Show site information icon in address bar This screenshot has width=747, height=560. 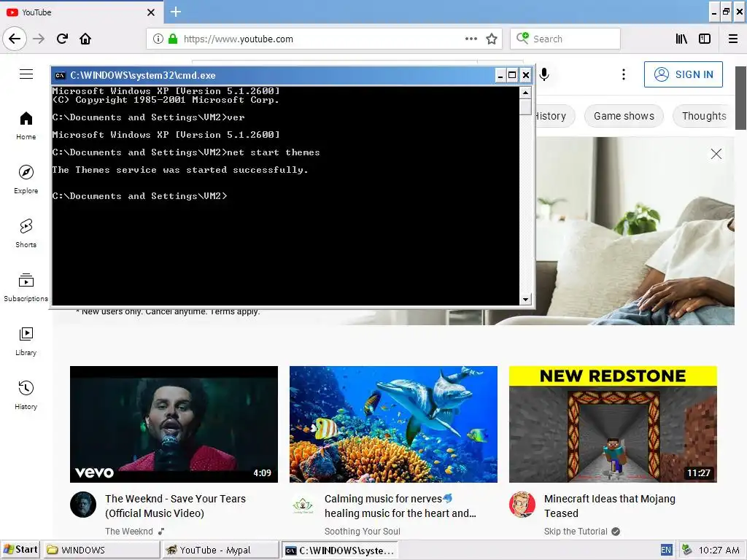(x=158, y=39)
